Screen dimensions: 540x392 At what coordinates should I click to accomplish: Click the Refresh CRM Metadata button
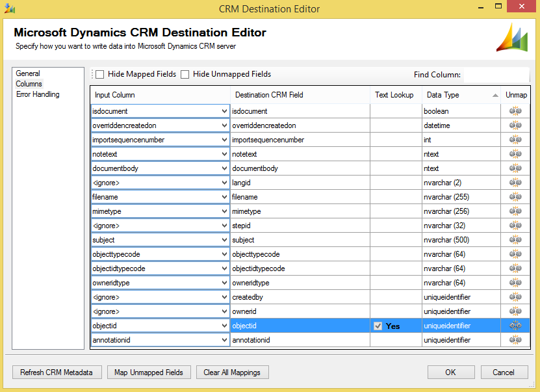(x=57, y=372)
